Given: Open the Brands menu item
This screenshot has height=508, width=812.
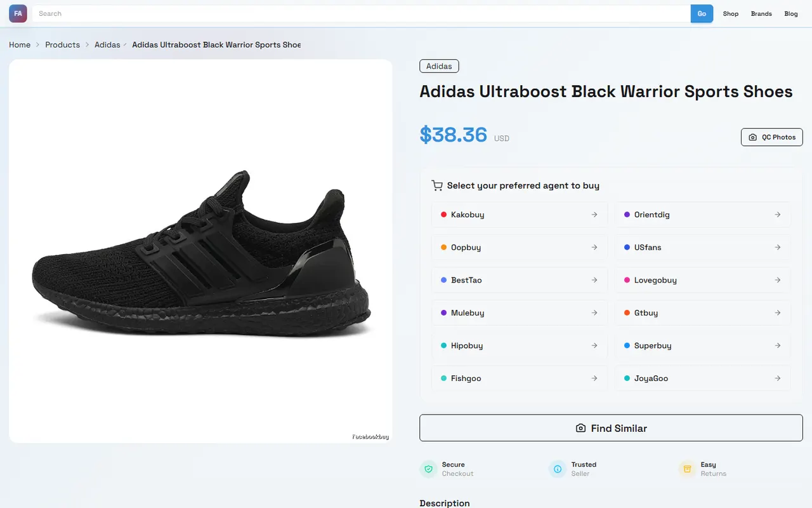Looking at the screenshot, I should 761,13.
